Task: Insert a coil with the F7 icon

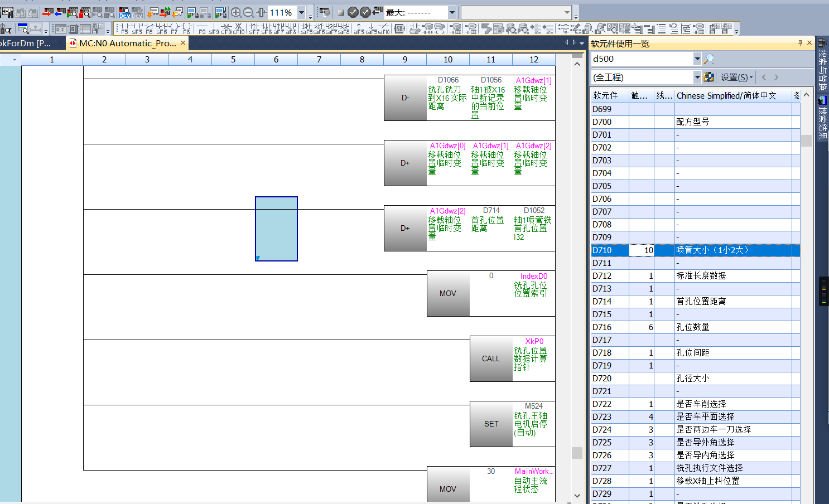Action: coord(174,28)
